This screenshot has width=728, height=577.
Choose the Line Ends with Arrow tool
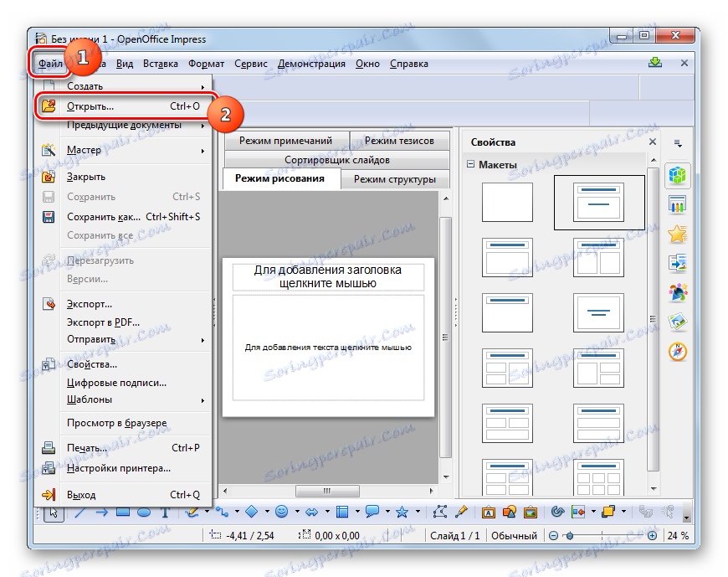tap(102, 512)
